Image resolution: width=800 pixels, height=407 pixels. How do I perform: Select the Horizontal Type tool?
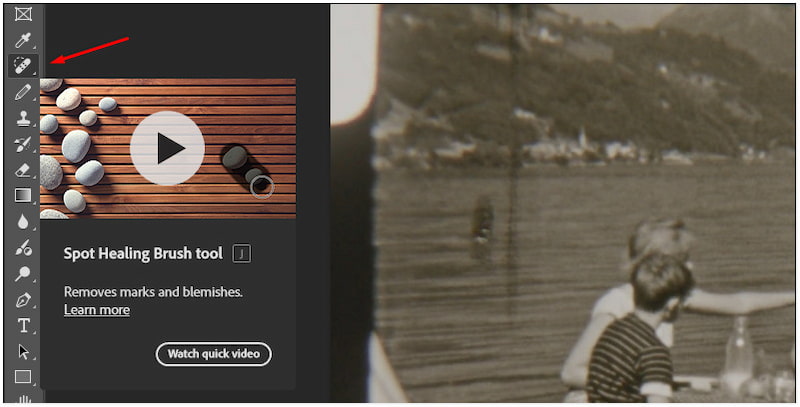pos(23,325)
